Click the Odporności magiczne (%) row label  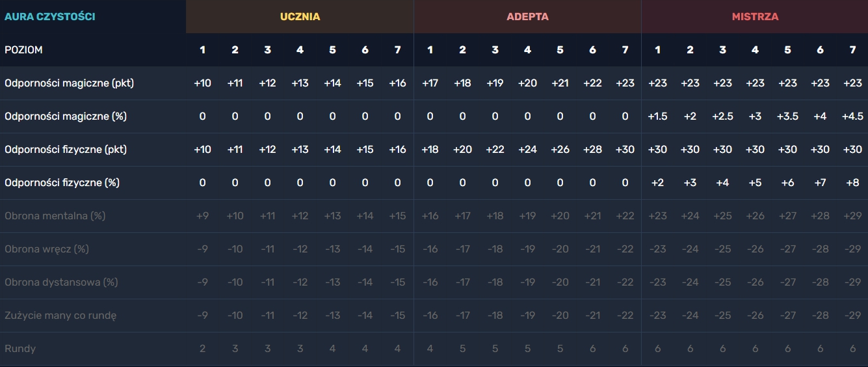[66, 116]
